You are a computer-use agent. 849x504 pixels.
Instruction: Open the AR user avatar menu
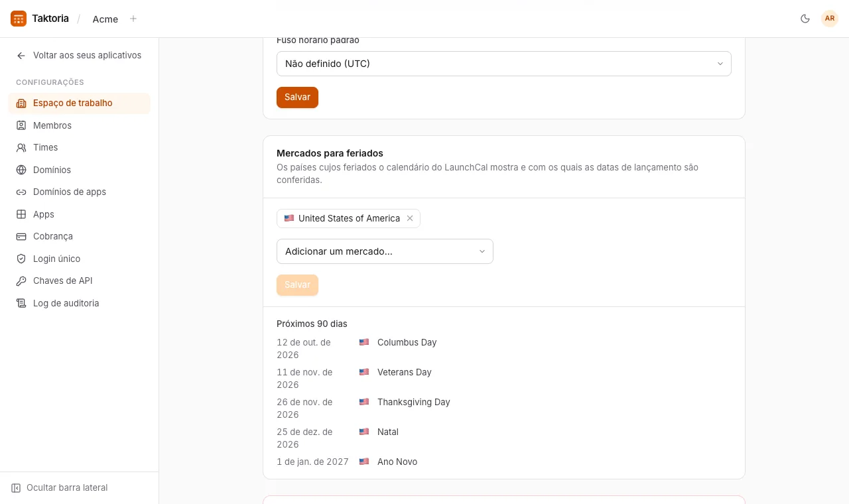pos(830,19)
